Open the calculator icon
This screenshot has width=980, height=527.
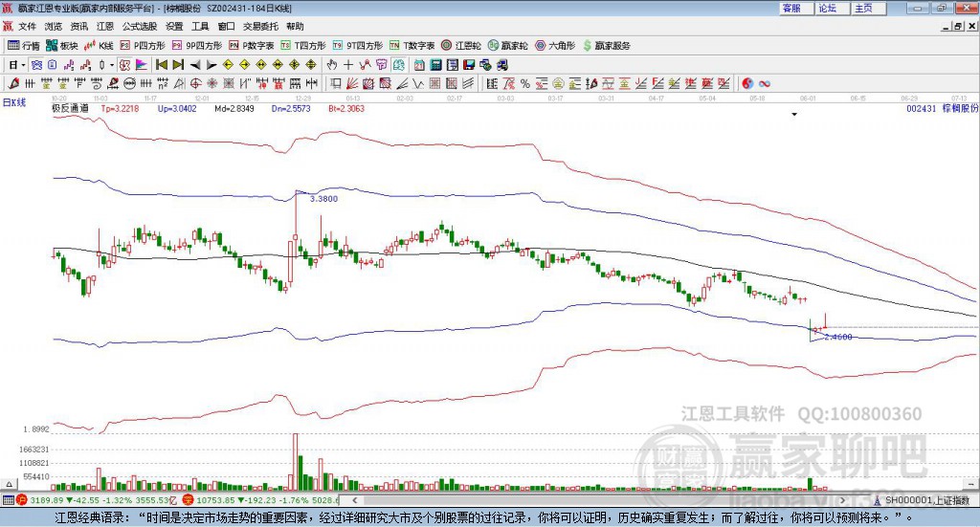tap(435, 65)
